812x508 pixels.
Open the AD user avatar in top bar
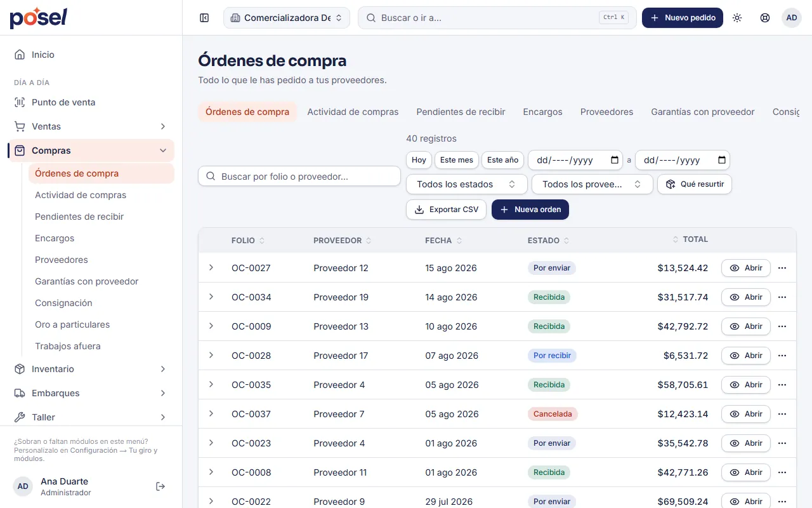coord(792,18)
